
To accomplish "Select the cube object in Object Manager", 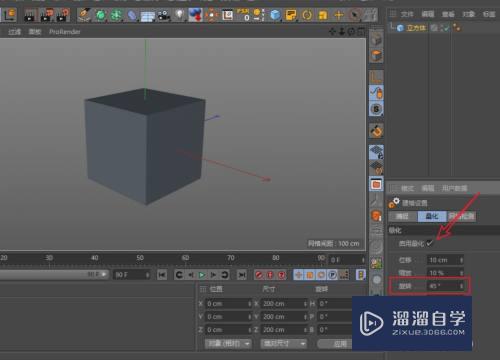I will point(416,28).
